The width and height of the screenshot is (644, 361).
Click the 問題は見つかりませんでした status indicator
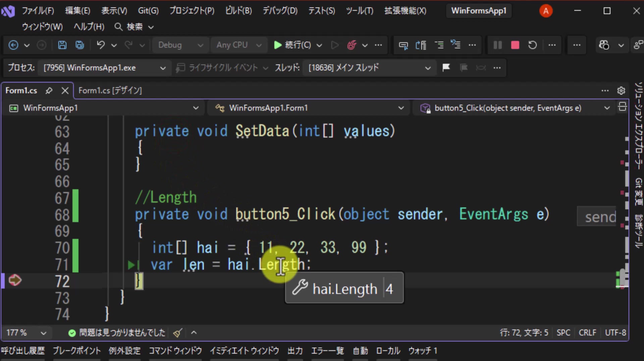tap(117, 333)
